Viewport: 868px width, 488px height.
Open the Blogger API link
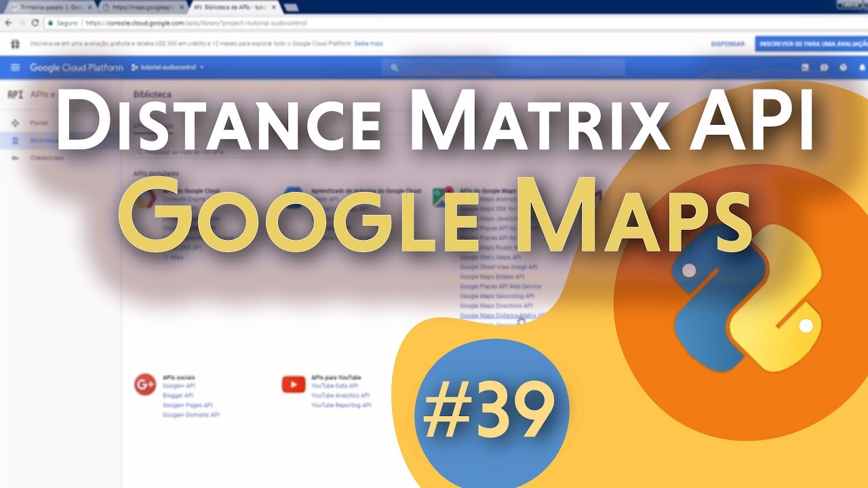178,395
